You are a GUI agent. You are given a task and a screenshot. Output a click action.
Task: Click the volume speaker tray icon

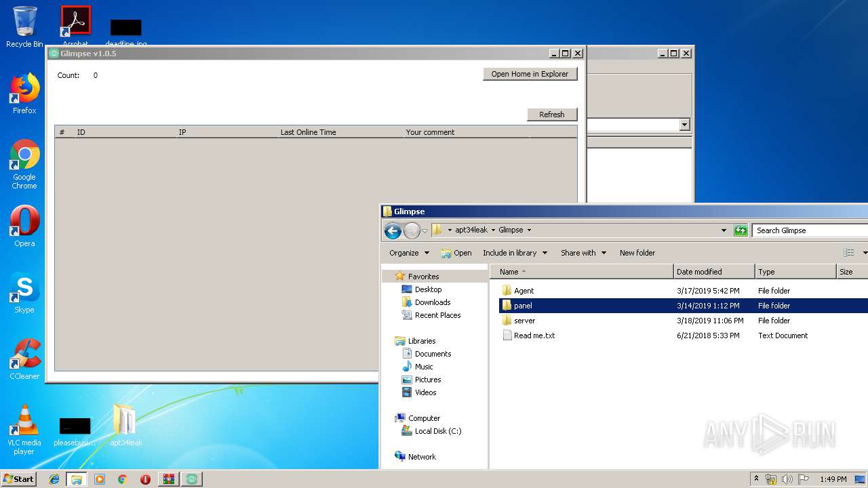pos(787,479)
